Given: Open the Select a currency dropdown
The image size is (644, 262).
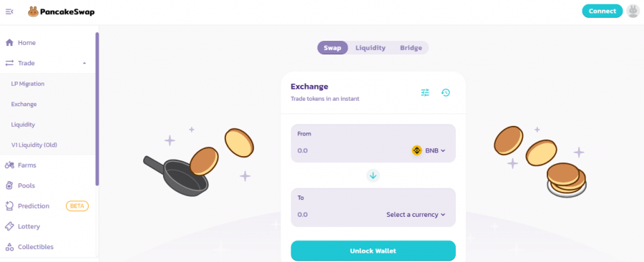Looking at the screenshot, I should [416, 214].
